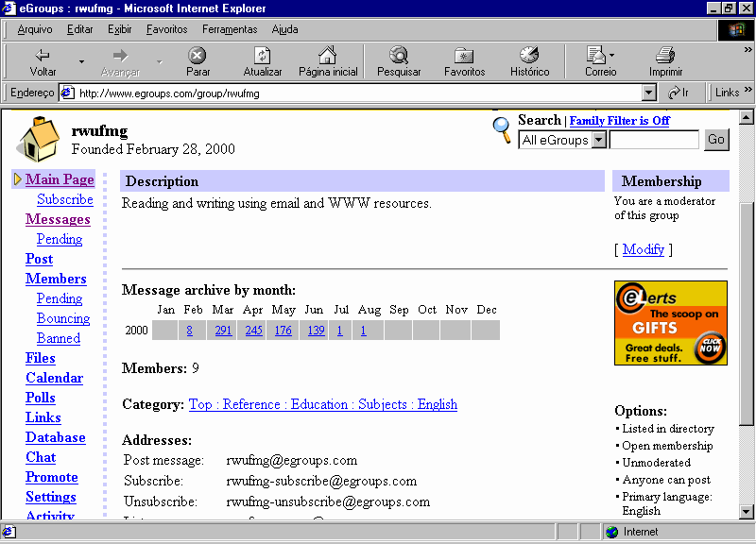The height and width of the screenshot is (544, 756).
Task: Click into the eGroups search text field
Action: click(654, 140)
